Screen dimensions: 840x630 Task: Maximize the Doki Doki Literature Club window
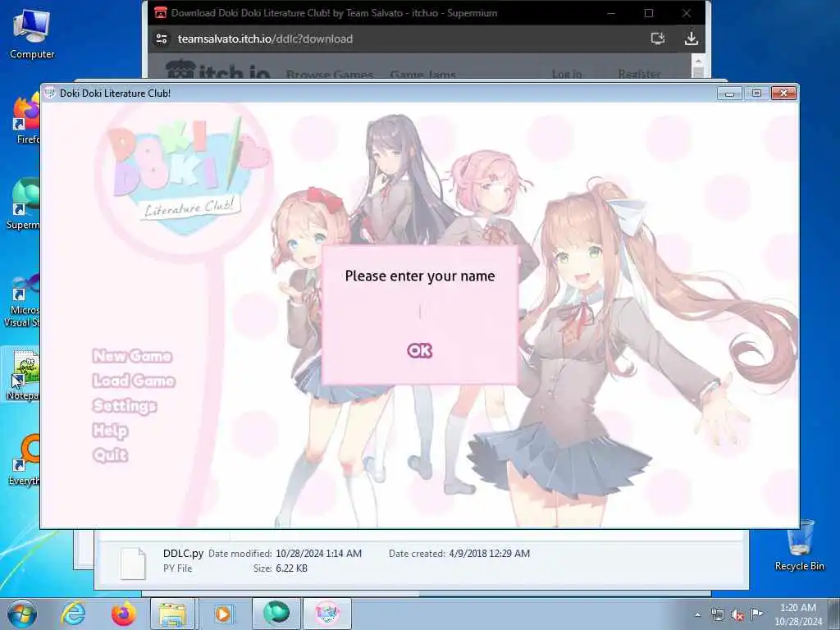756,94
